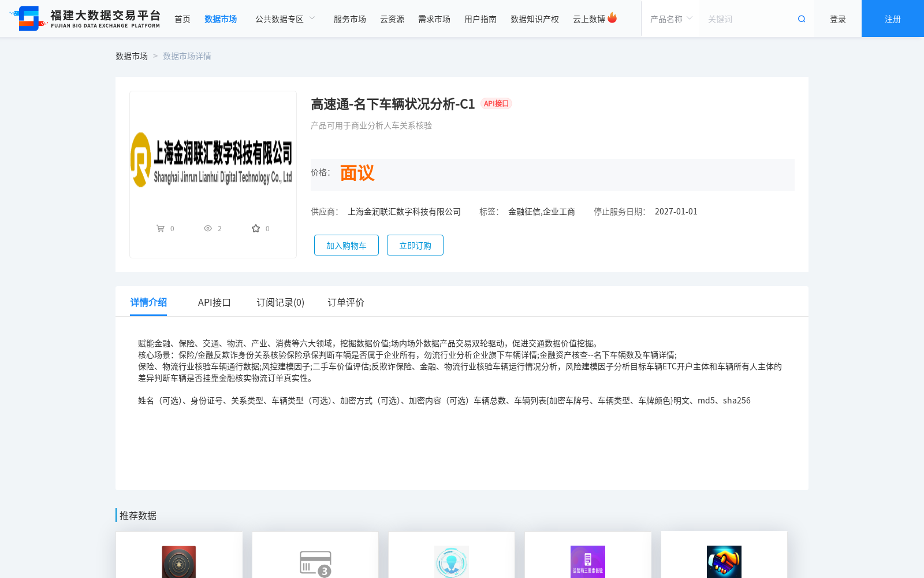Click the search magnifier icon
The height and width of the screenshot is (578, 924).
coord(802,19)
